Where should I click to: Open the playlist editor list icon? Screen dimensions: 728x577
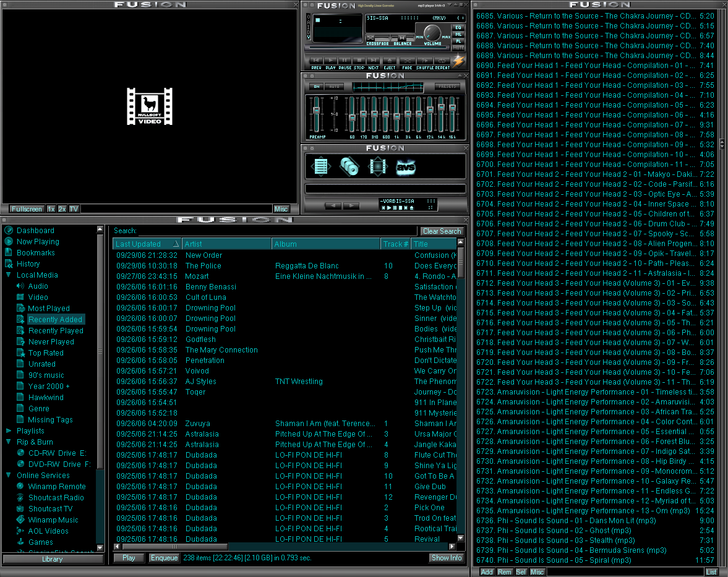point(321,166)
